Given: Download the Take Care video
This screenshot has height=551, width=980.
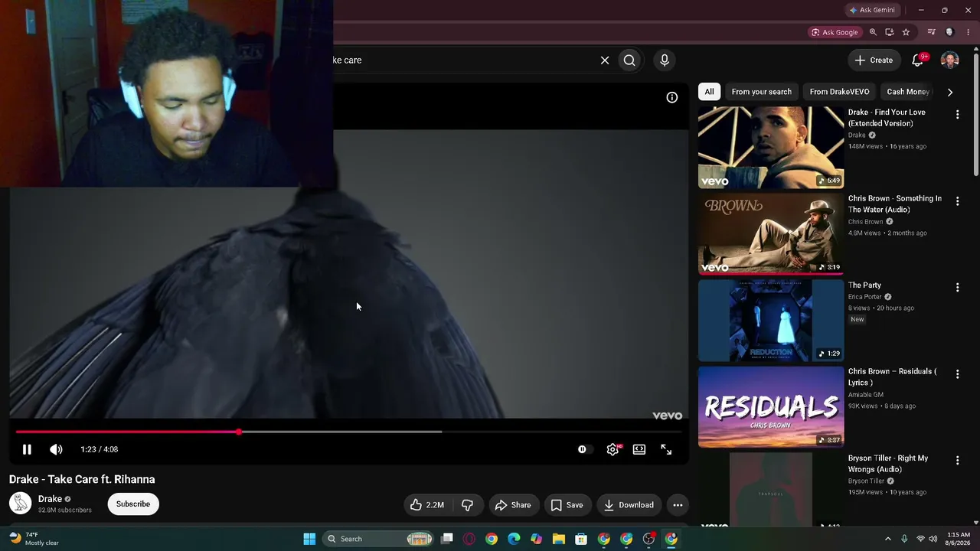Looking at the screenshot, I should (x=629, y=505).
